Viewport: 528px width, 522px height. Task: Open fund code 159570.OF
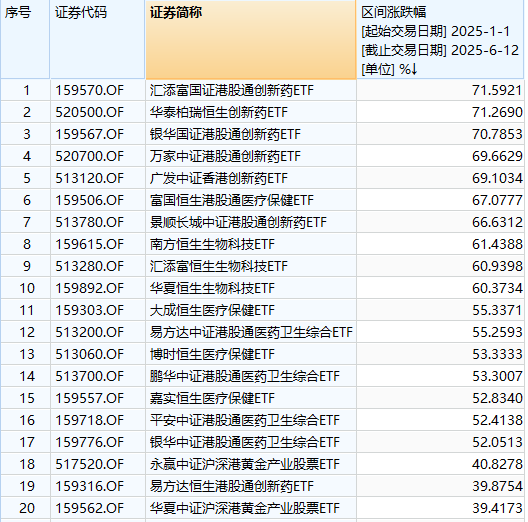[90, 90]
